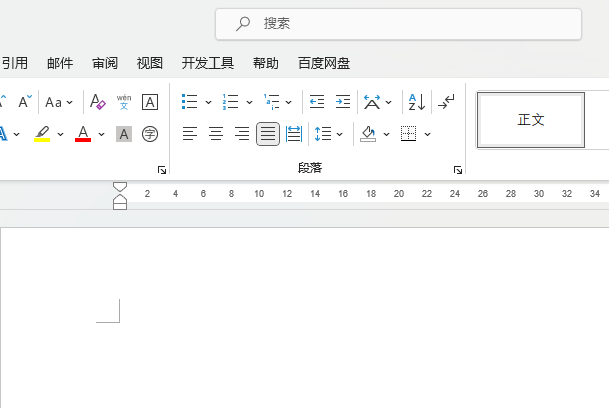This screenshot has height=408, width=609.
Task: Expand borders dropdown arrow
Action: point(427,134)
